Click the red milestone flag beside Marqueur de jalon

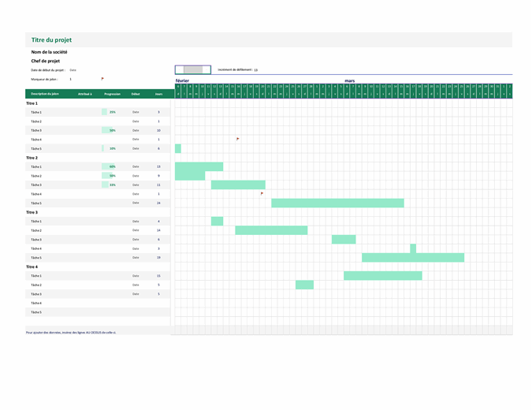coord(102,79)
